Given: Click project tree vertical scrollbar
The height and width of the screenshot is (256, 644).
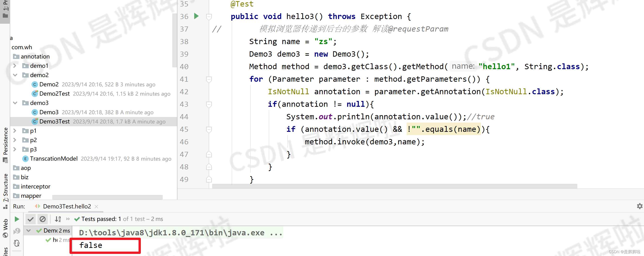Looking at the screenshot, I should 174,40.
